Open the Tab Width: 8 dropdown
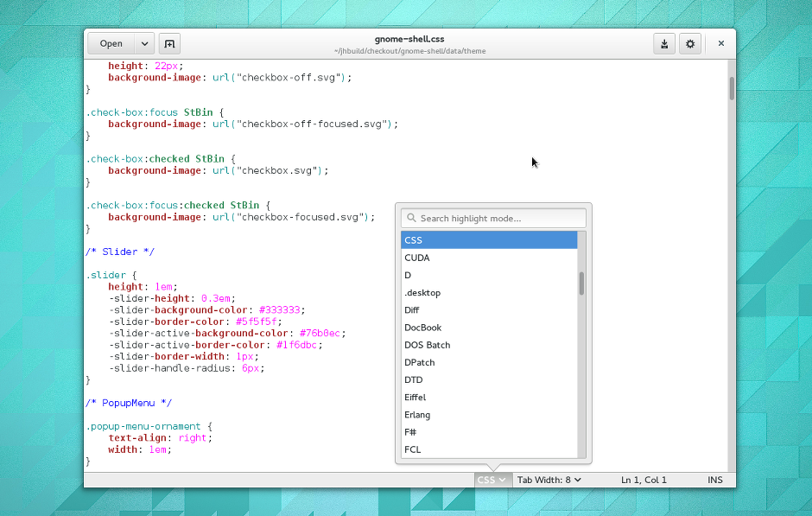The width and height of the screenshot is (812, 516). click(549, 480)
